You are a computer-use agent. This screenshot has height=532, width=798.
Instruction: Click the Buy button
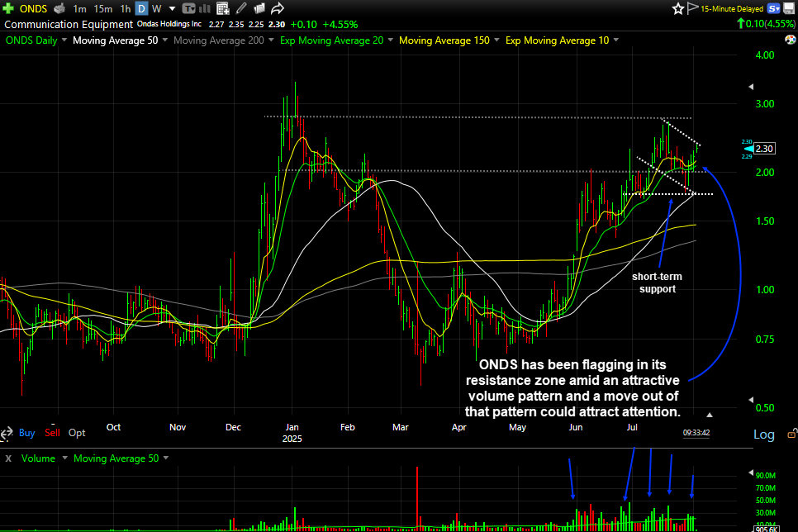[x=26, y=432]
